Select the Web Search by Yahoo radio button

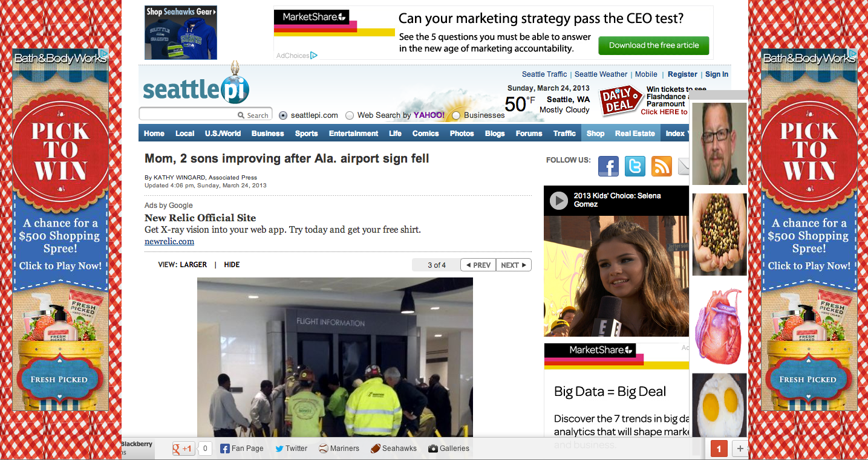(350, 115)
